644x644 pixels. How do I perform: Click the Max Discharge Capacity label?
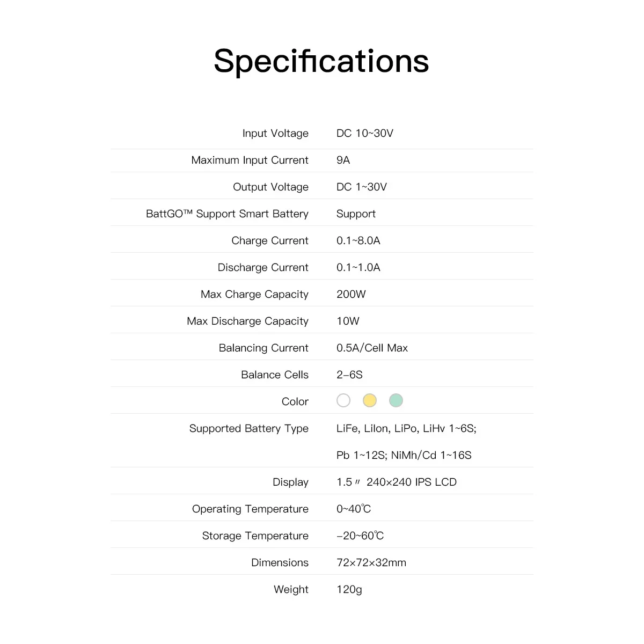[247, 321]
